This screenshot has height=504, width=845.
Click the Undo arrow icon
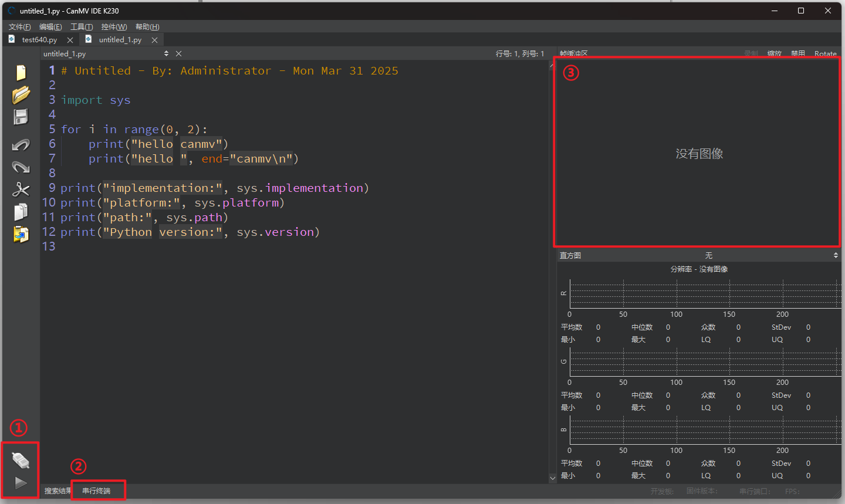pyautogui.click(x=21, y=145)
